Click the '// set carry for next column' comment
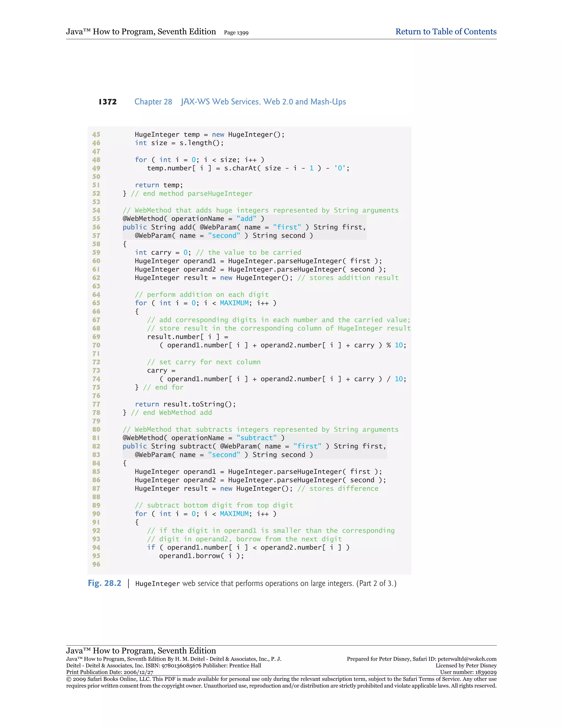The image size is (563, 728). click(203, 362)
